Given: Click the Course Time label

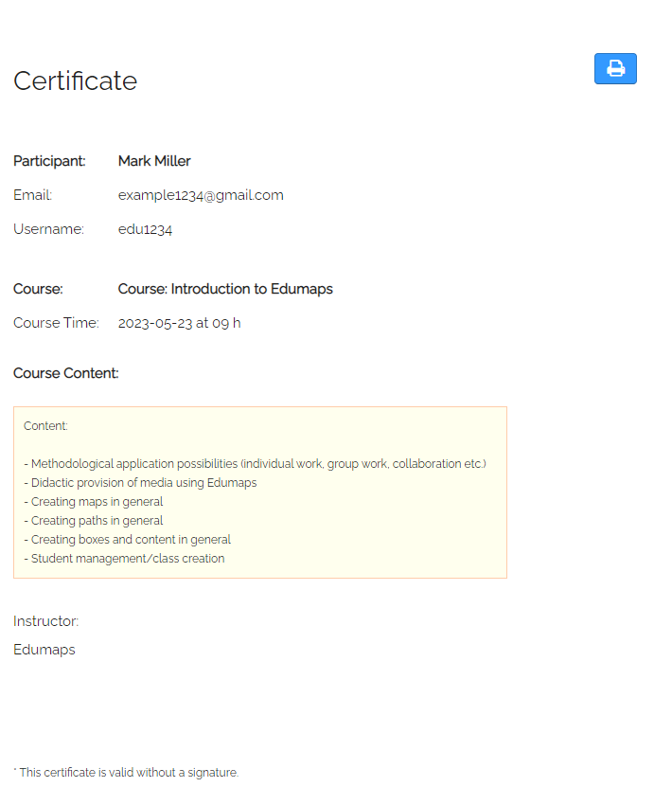Looking at the screenshot, I should coord(56,323).
